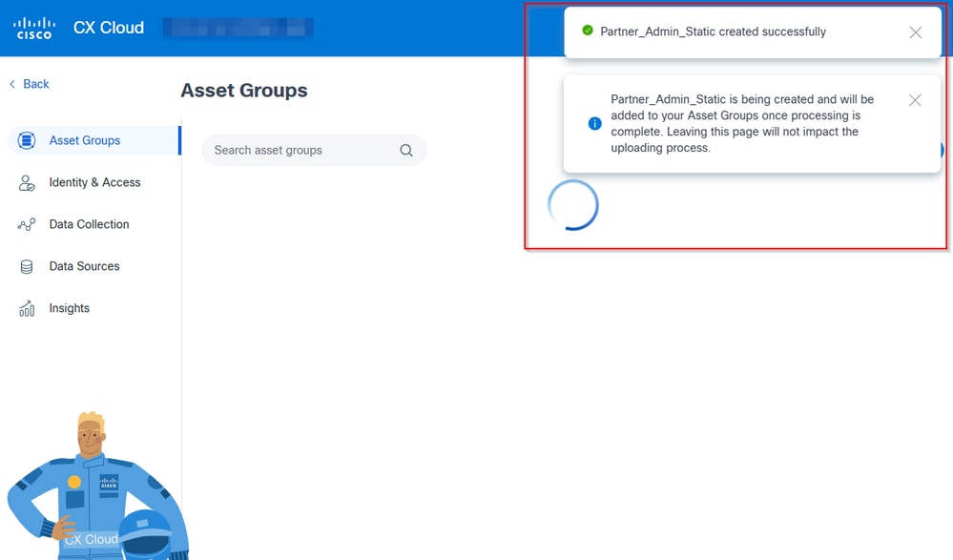The height and width of the screenshot is (560, 953).
Task: Click the search magnifier icon
Action: pos(406,150)
